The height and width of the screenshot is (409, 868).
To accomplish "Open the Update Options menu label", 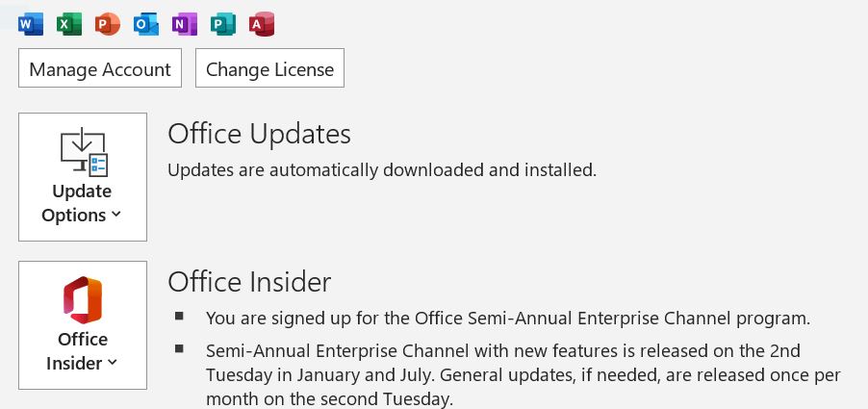I will 82,203.
